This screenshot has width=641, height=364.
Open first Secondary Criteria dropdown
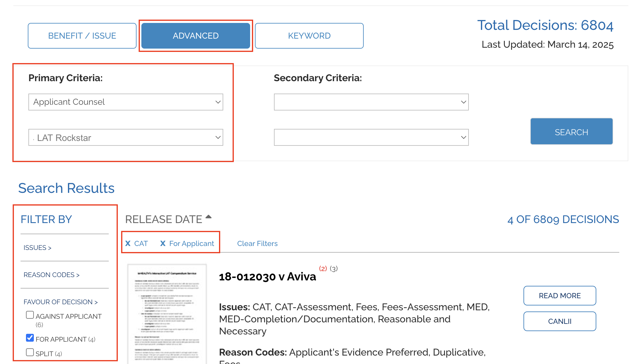pyautogui.click(x=371, y=102)
